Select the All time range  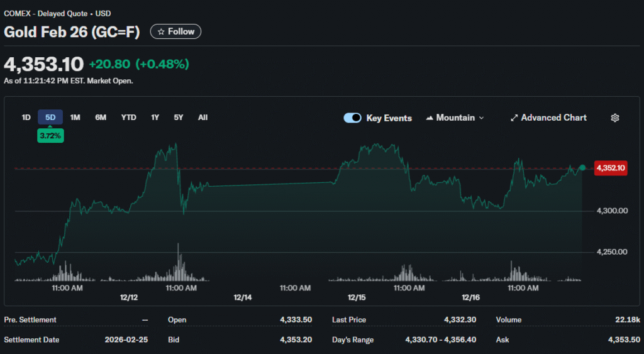coord(203,117)
